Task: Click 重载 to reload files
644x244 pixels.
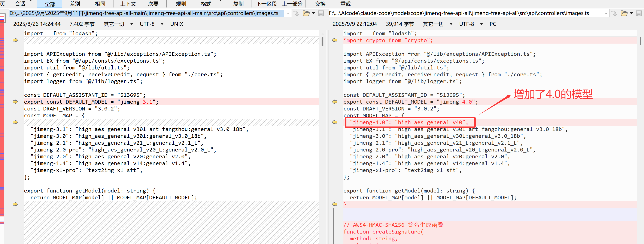Action: click(346, 4)
